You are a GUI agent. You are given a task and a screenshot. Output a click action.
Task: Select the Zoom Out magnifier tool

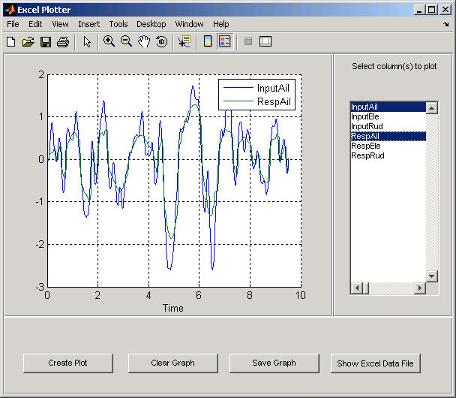126,42
